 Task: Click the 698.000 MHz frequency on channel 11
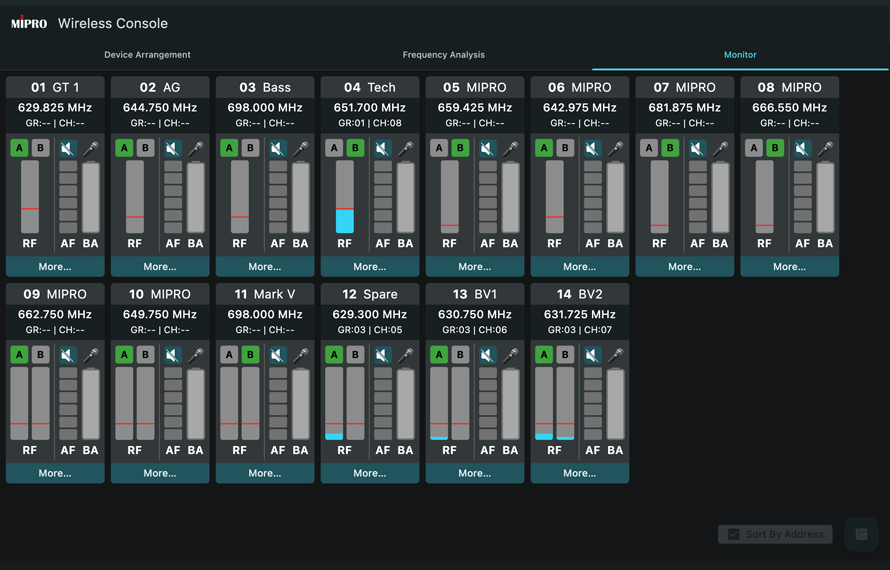pyautogui.click(x=265, y=314)
